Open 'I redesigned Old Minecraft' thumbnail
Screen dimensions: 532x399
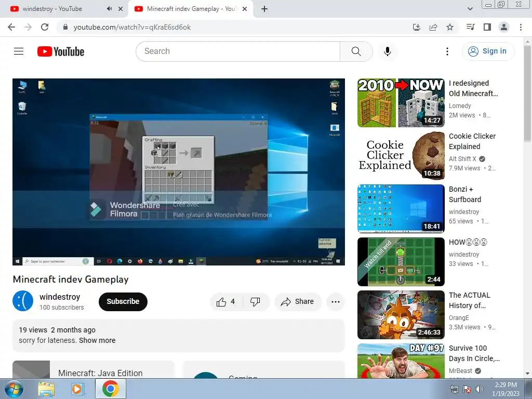(x=401, y=103)
